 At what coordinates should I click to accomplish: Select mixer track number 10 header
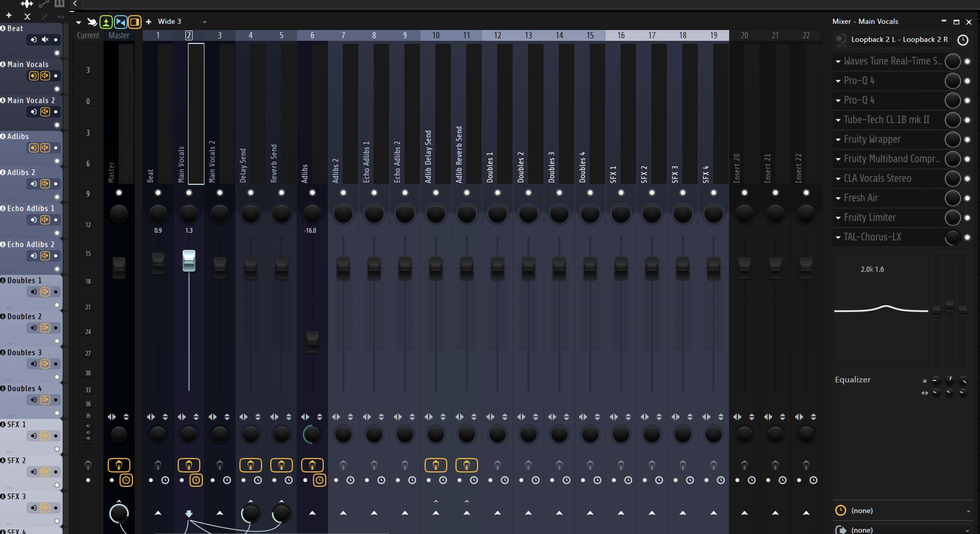436,35
